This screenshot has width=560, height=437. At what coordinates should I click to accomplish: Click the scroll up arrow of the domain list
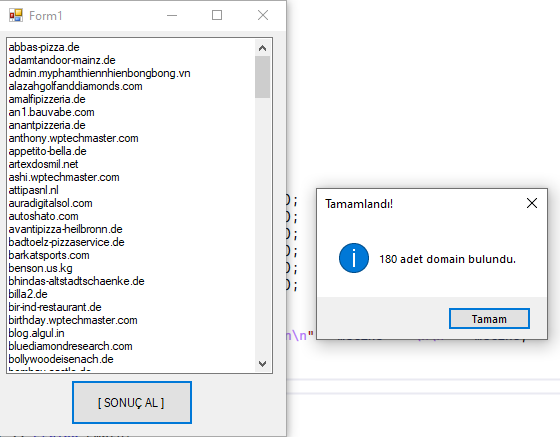pyautogui.click(x=262, y=48)
